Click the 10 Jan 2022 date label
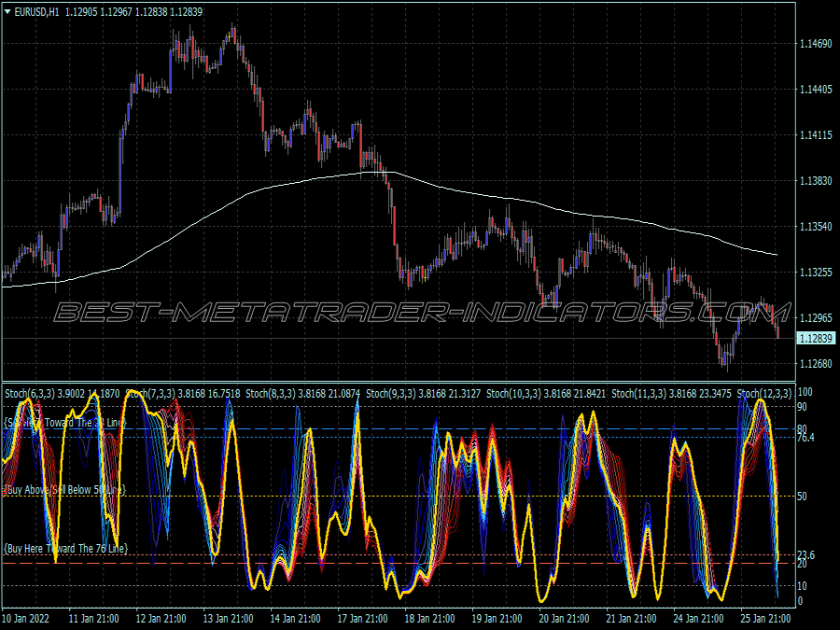Image resolution: width=840 pixels, height=630 pixels. pos(26,618)
